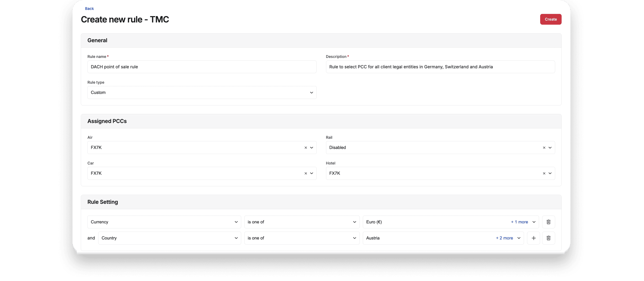Open the Rule type dropdown
Screen dimensions: 644x281
click(x=202, y=93)
